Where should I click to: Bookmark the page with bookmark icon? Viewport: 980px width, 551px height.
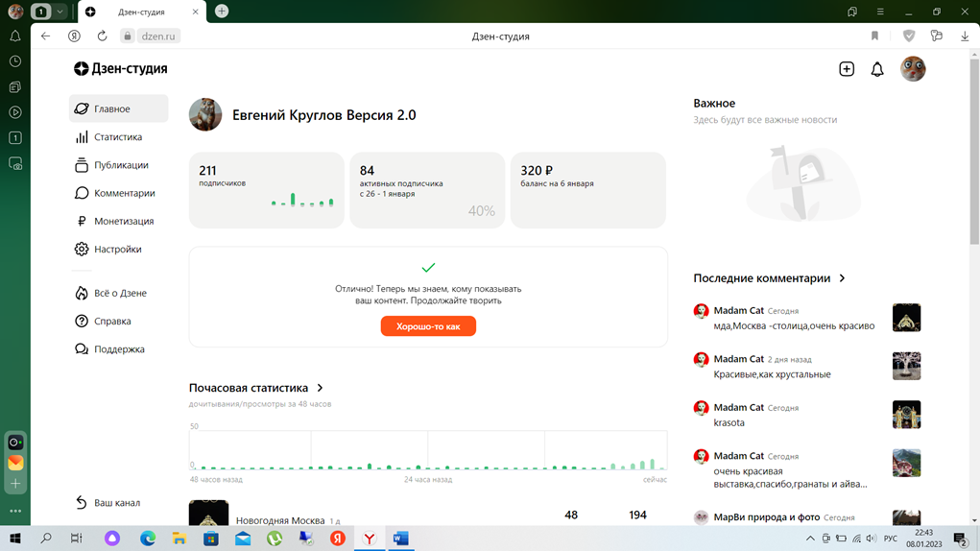(x=874, y=36)
